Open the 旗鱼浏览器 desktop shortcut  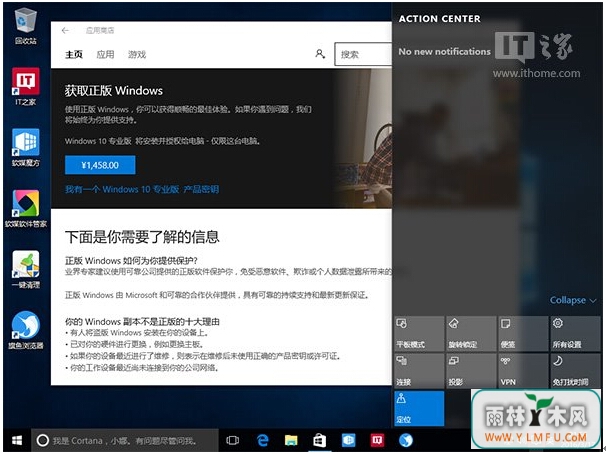(x=26, y=330)
